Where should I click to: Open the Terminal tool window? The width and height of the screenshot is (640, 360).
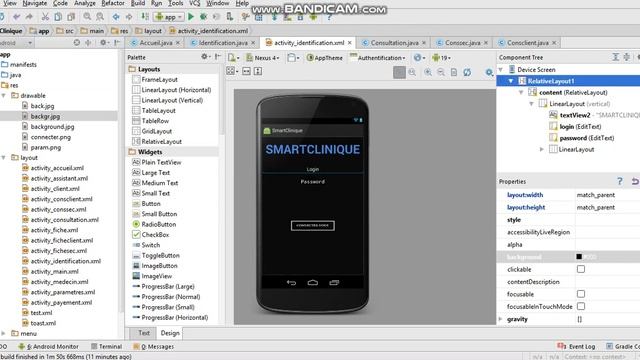[x=107, y=347]
